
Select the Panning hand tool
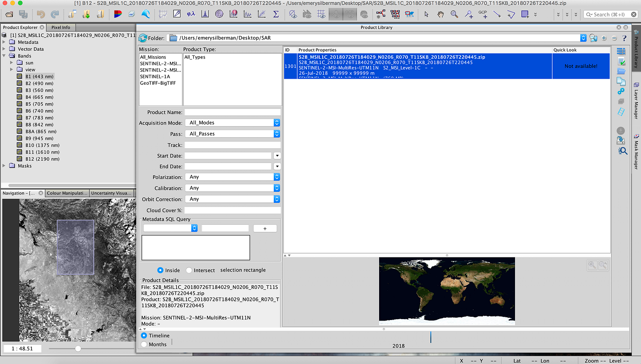click(x=440, y=14)
